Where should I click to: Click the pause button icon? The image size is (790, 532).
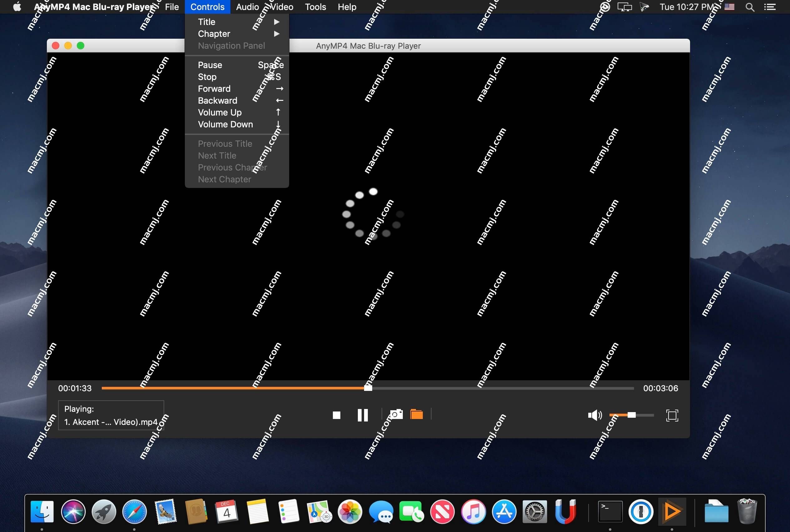point(363,415)
